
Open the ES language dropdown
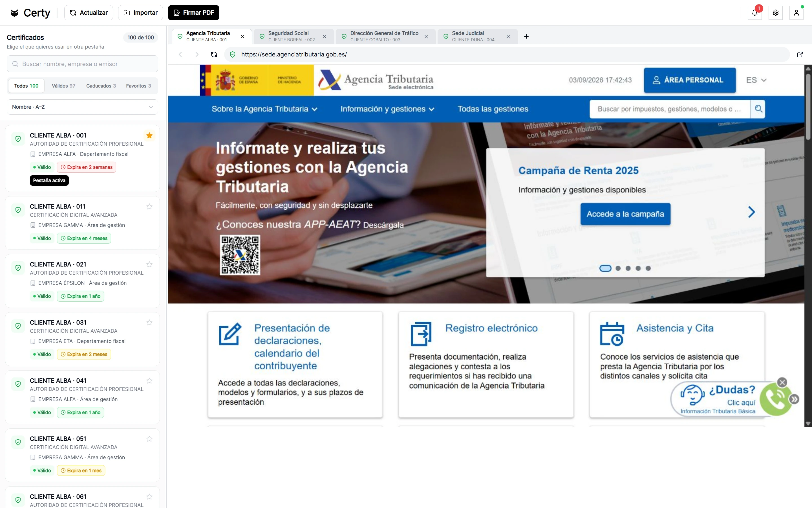pyautogui.click(x=756, y=80)
